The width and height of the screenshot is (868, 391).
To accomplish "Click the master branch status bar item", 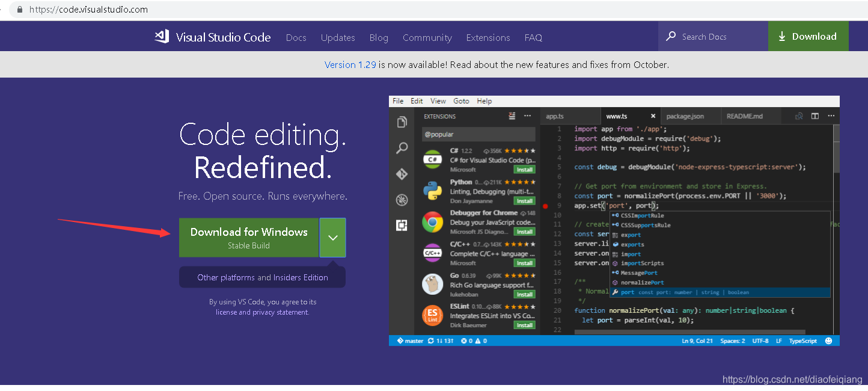I will [410, 340].
